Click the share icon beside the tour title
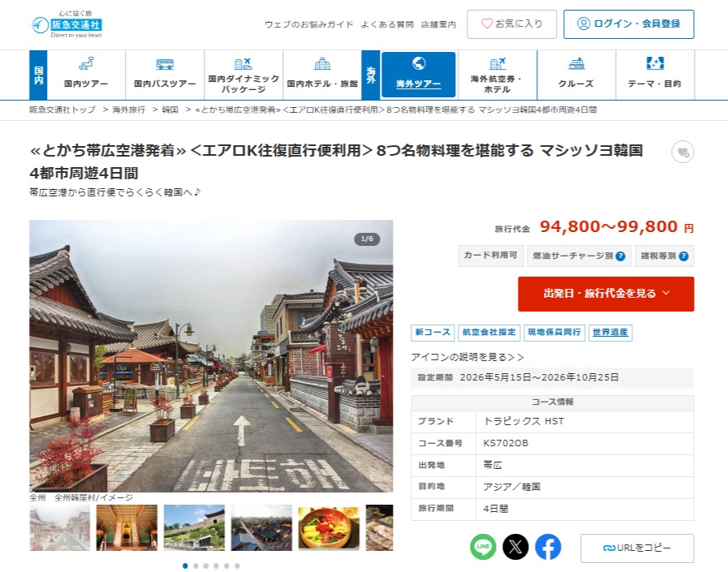Image resolution: width=728 pixels, height=572 pixels. pyautogui.click(x=683, y=153)
